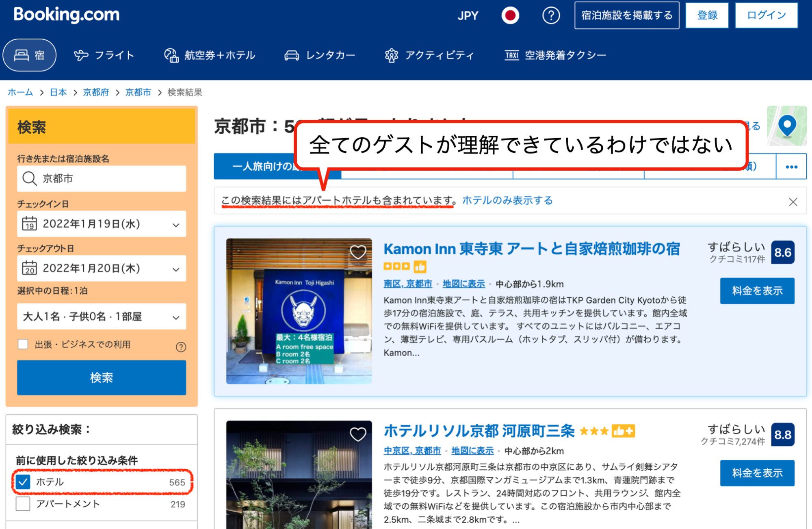The image size is (812, 529).
Task: Expand the check-out date dropdown
Action: pyautogui.click(x=102, y=268)
